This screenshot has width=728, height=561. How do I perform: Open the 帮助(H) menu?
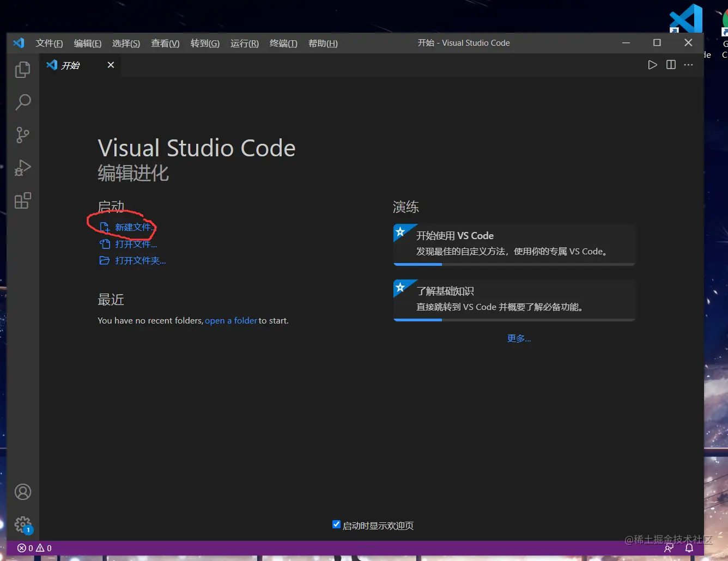click(x=323, y=43)
